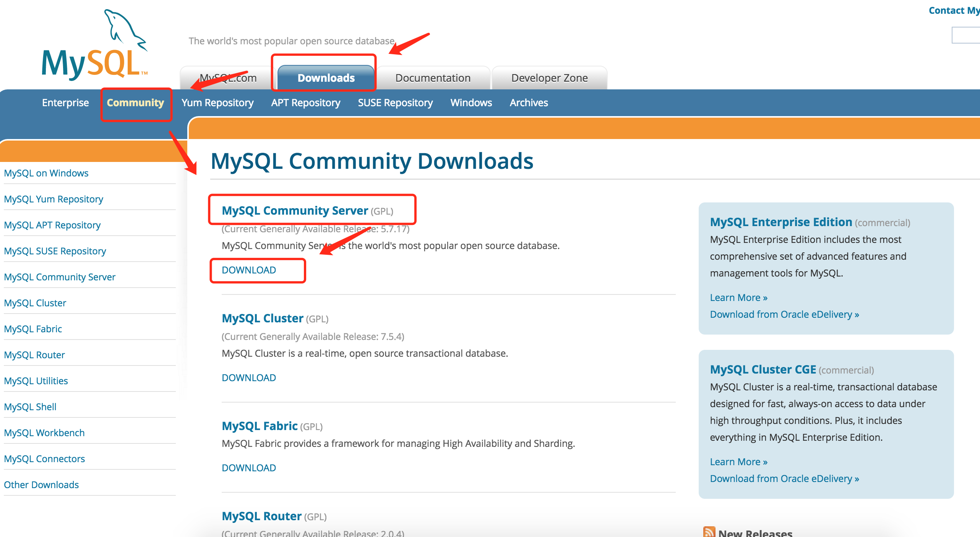Select the Downloads tab
Screen dimensions: 980x537
coord(326,78)
